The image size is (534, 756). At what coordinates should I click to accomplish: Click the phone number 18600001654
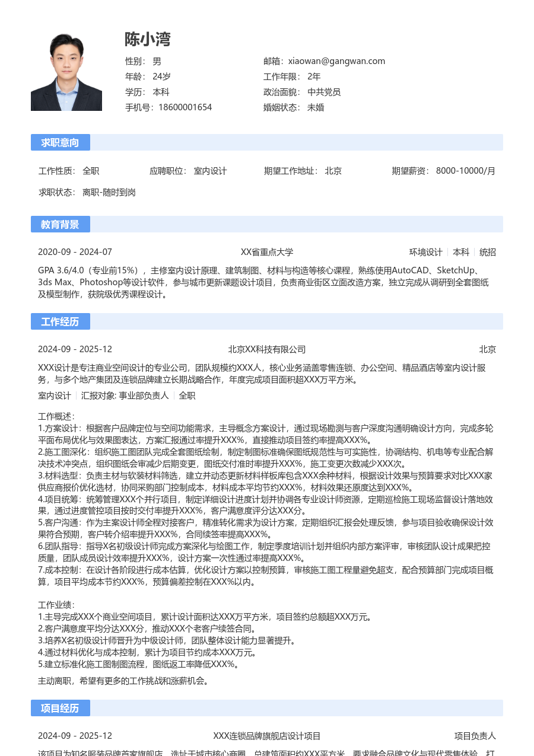click(x=184, y=107)
